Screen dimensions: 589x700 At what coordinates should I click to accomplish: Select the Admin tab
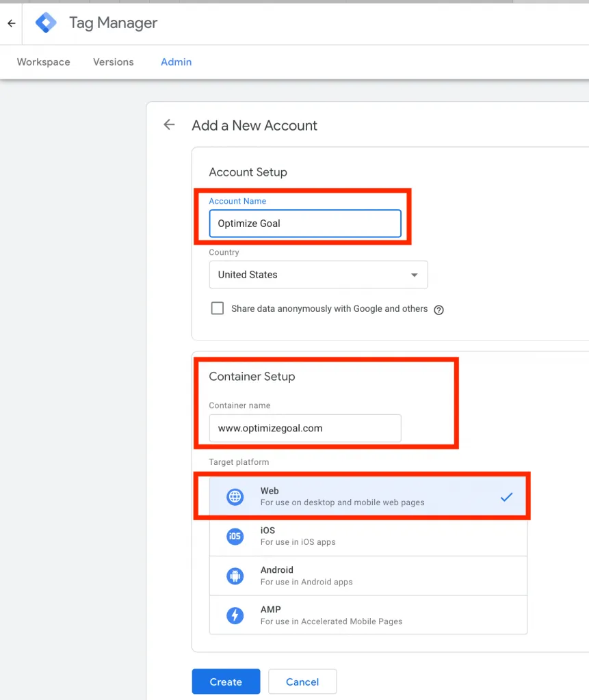click(176, 62)
